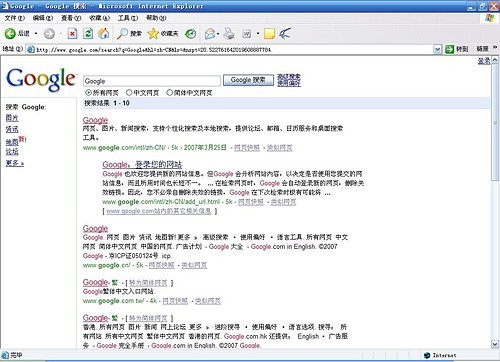The image size is (500, 362).
Task: Click the Internet zone globe in status bar
Action: (427, 355)
